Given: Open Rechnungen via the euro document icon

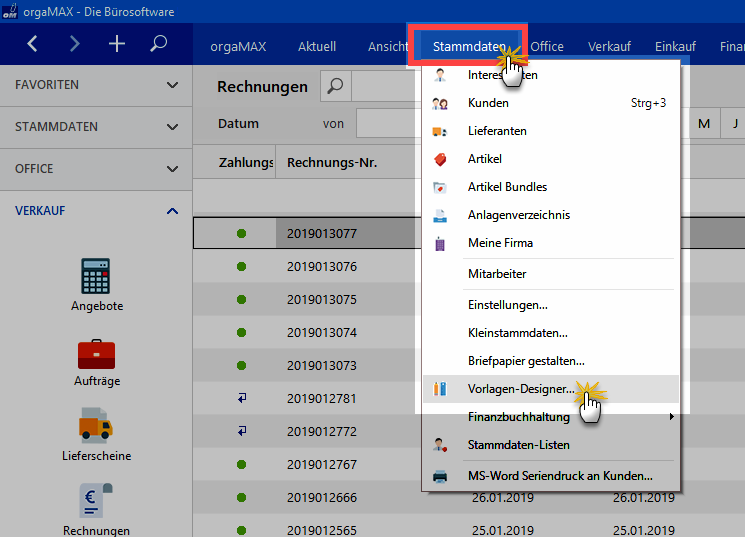Looking at the screenshot, I should [x=96, y=500].
